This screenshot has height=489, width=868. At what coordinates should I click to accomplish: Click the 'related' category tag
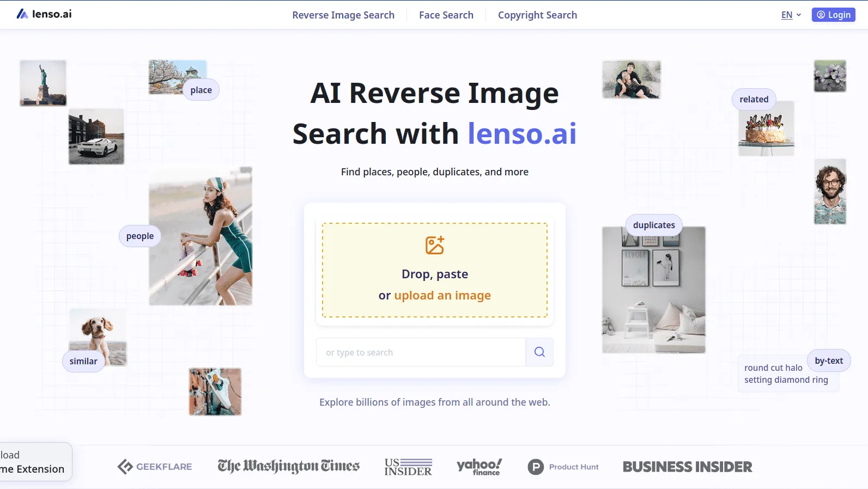tap(754, 99)
